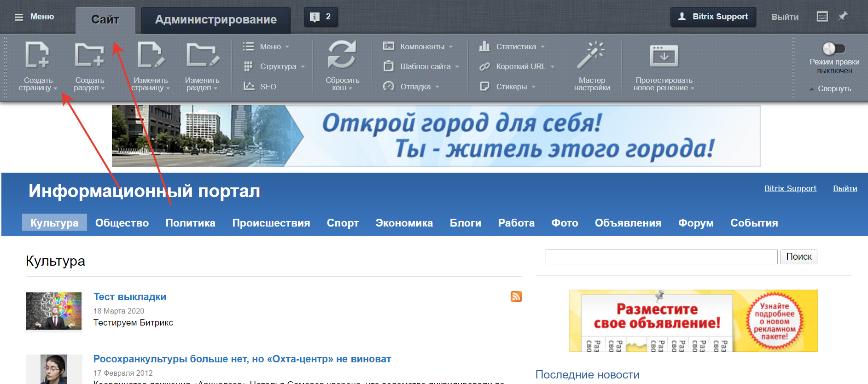Expand the Протестировать новое решение dropdown arrow
The width and height of the screenshot is (868, 384).
(692, 88)
